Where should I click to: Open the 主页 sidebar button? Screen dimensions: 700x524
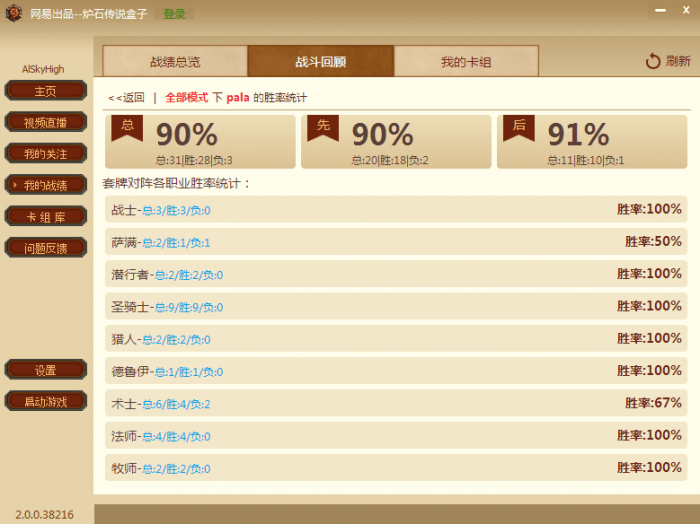(x=46, y=91)
